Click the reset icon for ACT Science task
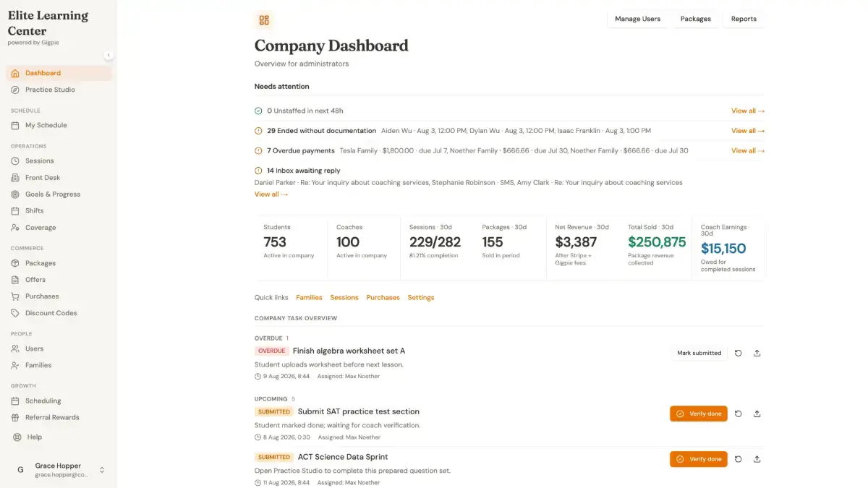This screenshot has width=868, height=488. click(x=739, y=459)
